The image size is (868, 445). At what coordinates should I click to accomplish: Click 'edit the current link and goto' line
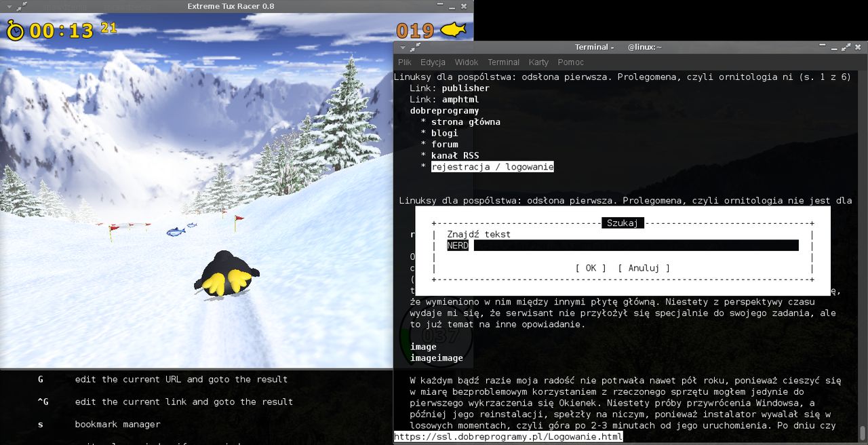pyautogui.click(x=184, y=402)
